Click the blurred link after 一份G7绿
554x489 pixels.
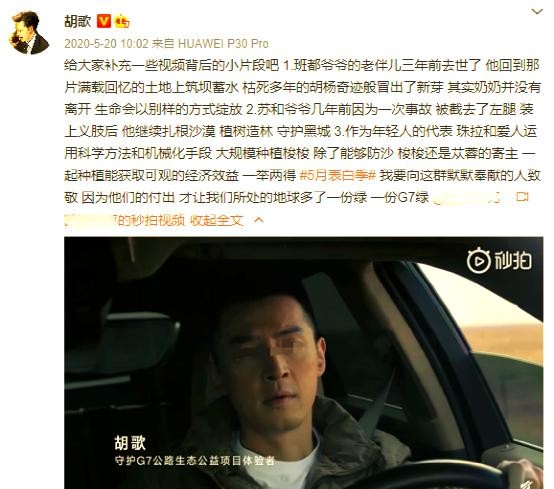[x=467, y=198]
